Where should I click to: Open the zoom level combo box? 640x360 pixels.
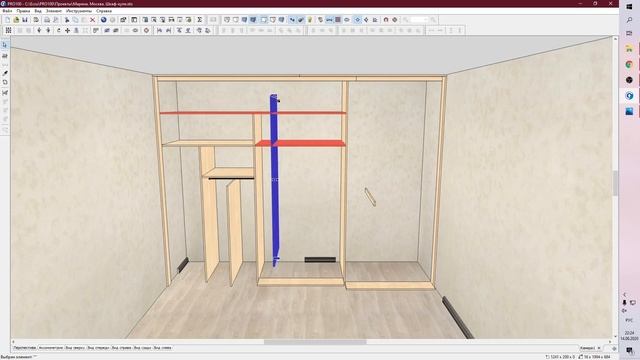pos(420,20)
